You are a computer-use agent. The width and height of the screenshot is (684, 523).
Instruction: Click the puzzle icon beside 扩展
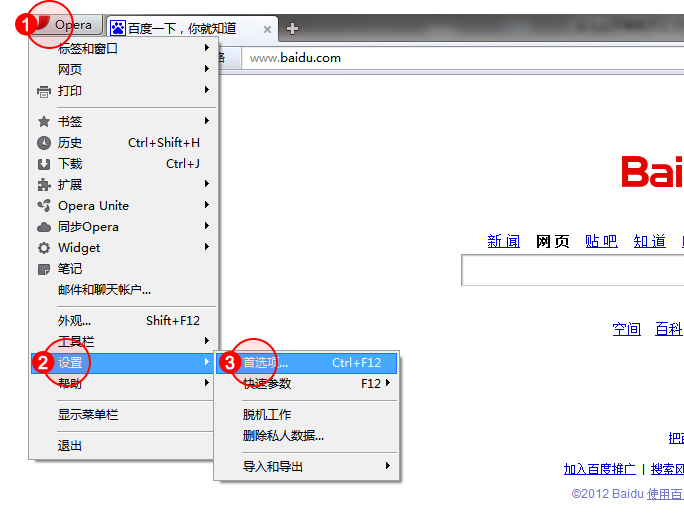tap(44, 185)
